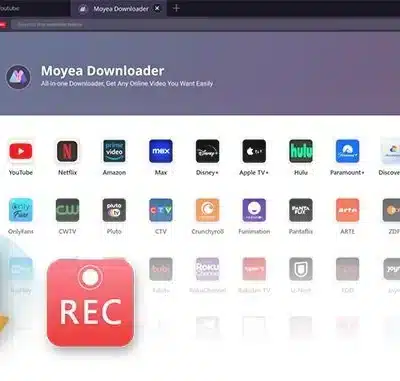This screenshot has height=381, width=400.
Task: Open a new tab with plus button
Action: coord(176,8)
